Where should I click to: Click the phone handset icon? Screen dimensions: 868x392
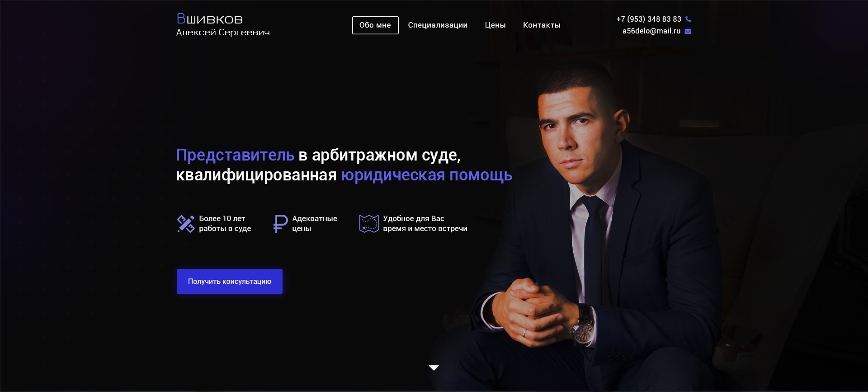click(688, 19)
